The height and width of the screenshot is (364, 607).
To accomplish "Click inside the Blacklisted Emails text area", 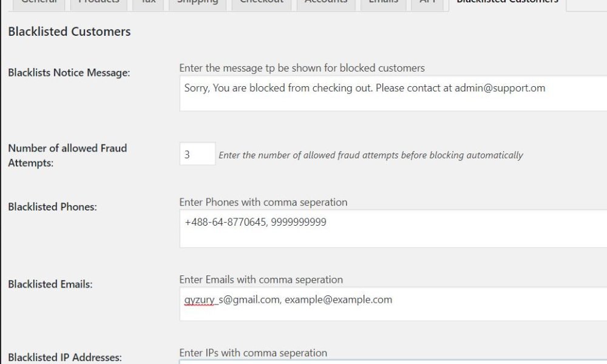I will (393, 304).
